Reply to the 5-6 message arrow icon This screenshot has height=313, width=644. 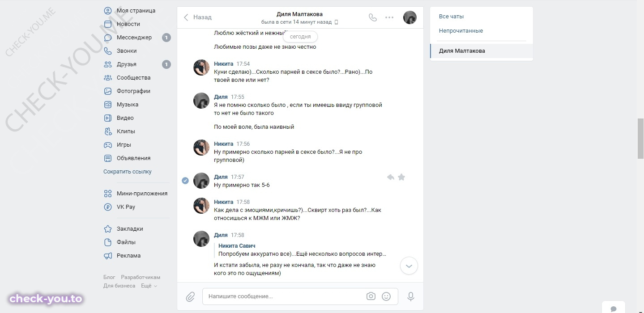(x=390, y=178)
